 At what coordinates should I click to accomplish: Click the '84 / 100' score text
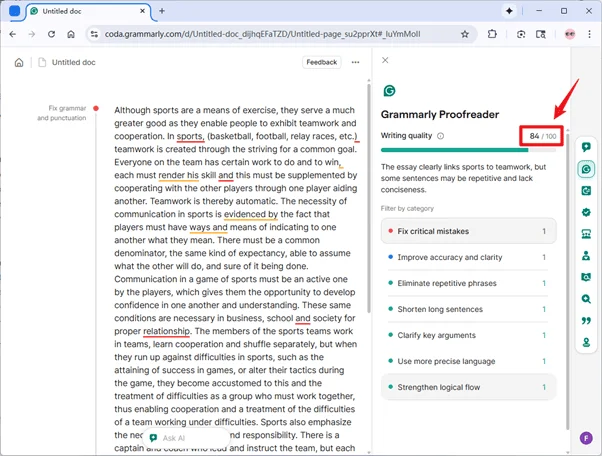click(x=542, y=136)
